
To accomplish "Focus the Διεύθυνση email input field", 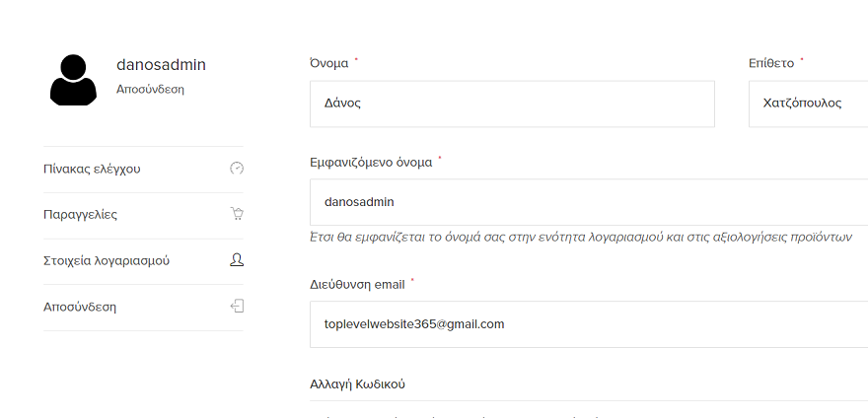I will click(x=588, y=323).
